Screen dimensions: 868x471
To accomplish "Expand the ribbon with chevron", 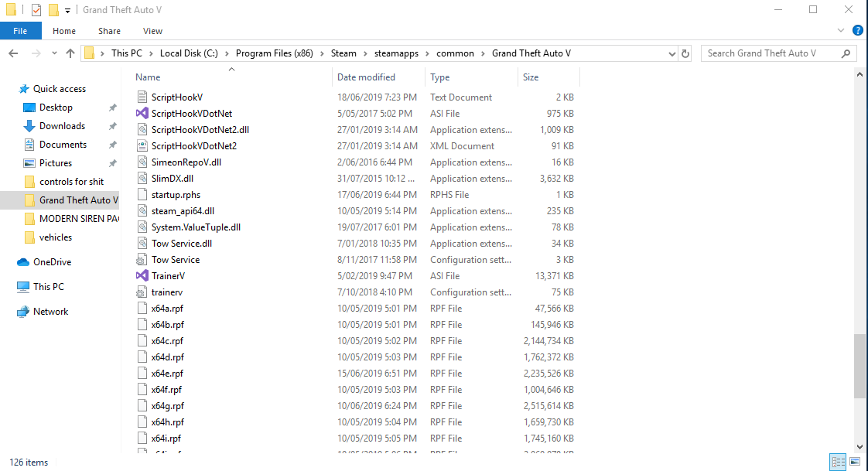I will (x=841, y=30).
